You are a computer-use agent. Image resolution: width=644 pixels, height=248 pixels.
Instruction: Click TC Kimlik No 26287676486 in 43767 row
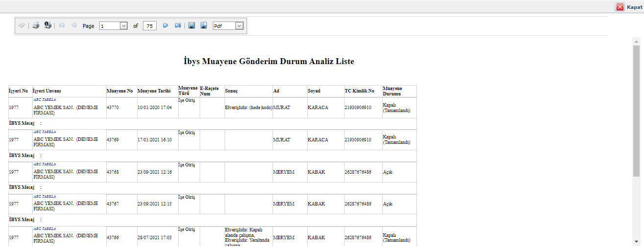(x=359, y=204)
